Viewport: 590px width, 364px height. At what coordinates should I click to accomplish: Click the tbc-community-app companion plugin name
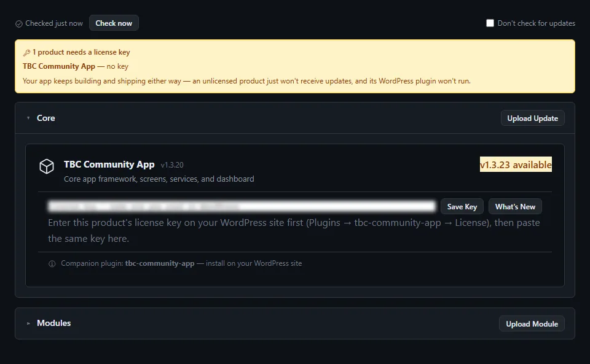[x=160, y=263]
